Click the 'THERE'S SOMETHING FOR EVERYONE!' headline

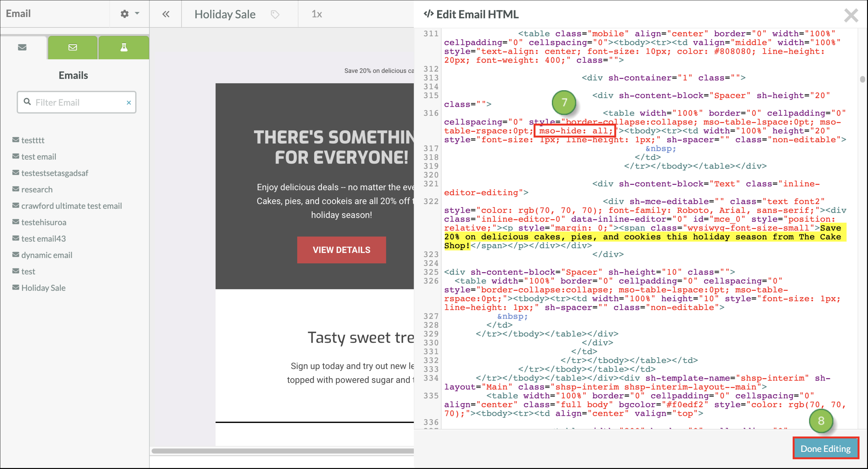coord(334,147)
